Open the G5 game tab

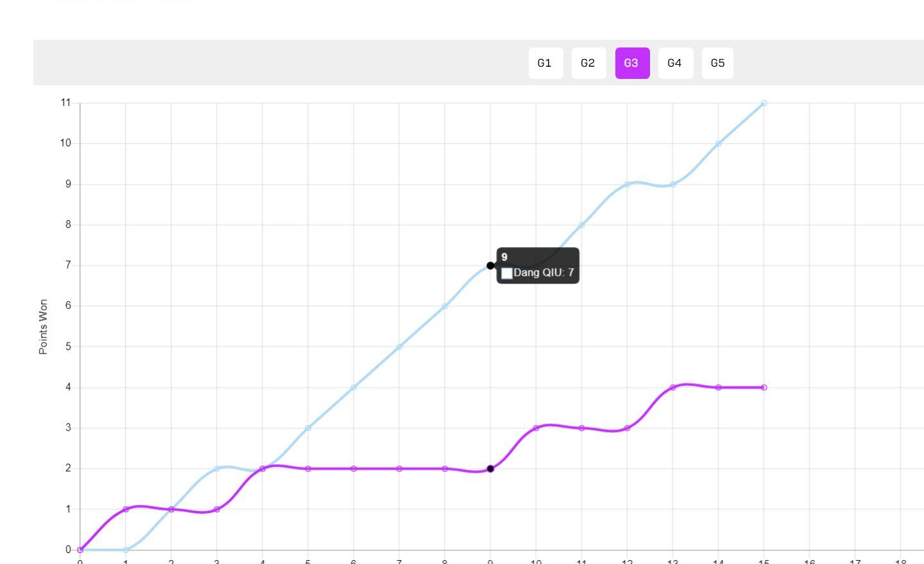(x=717, y=63)
